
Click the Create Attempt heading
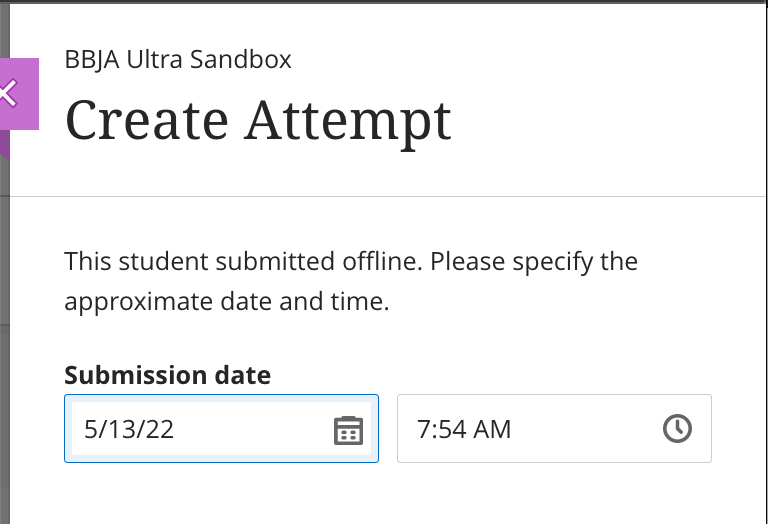point(258,120)
